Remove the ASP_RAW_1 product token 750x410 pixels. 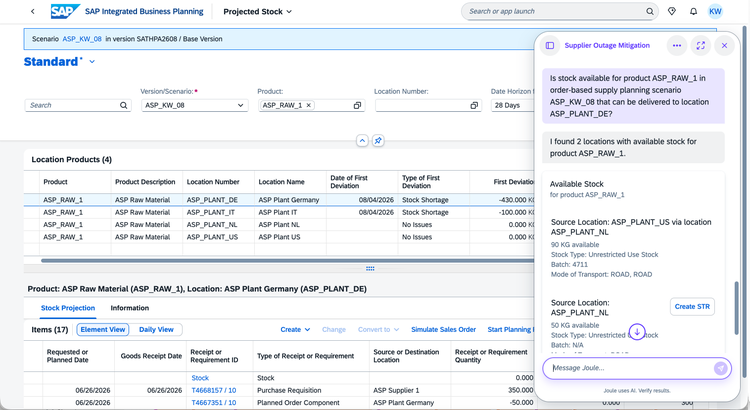[309, 105]
